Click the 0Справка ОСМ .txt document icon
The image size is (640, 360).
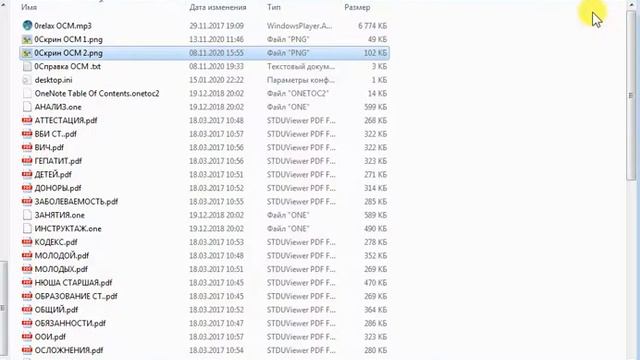coord(27,66)
